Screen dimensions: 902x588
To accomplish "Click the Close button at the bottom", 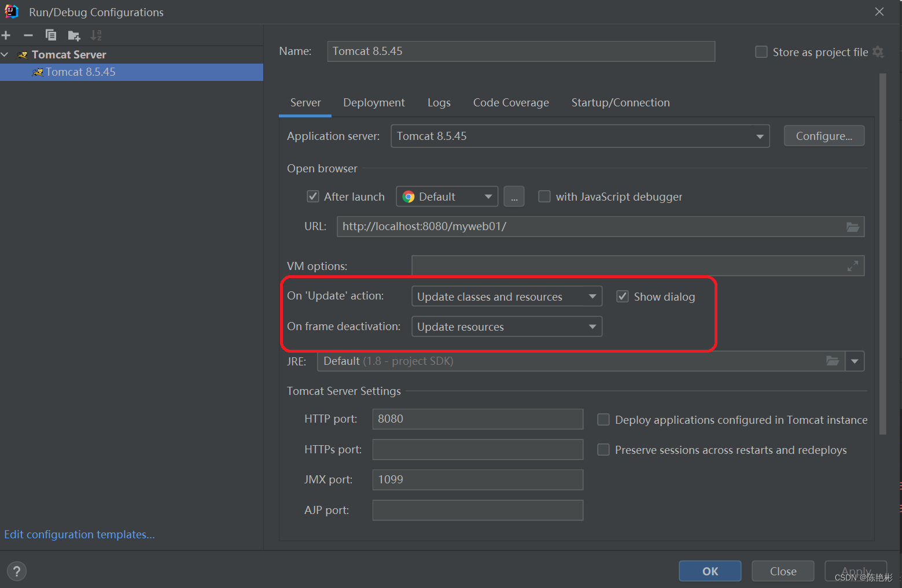I will click(x=783, y=571).
